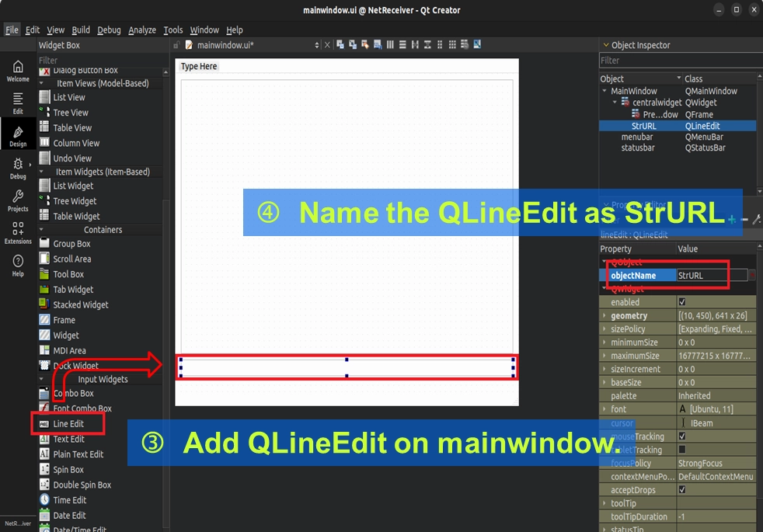
Task: Click Type Here on form menubar
Action: pos(199,66)
